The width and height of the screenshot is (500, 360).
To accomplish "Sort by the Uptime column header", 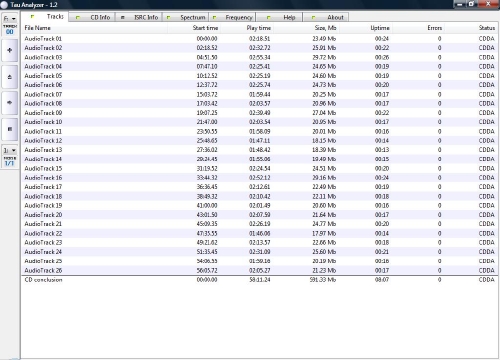I will [x=366, y=28].
